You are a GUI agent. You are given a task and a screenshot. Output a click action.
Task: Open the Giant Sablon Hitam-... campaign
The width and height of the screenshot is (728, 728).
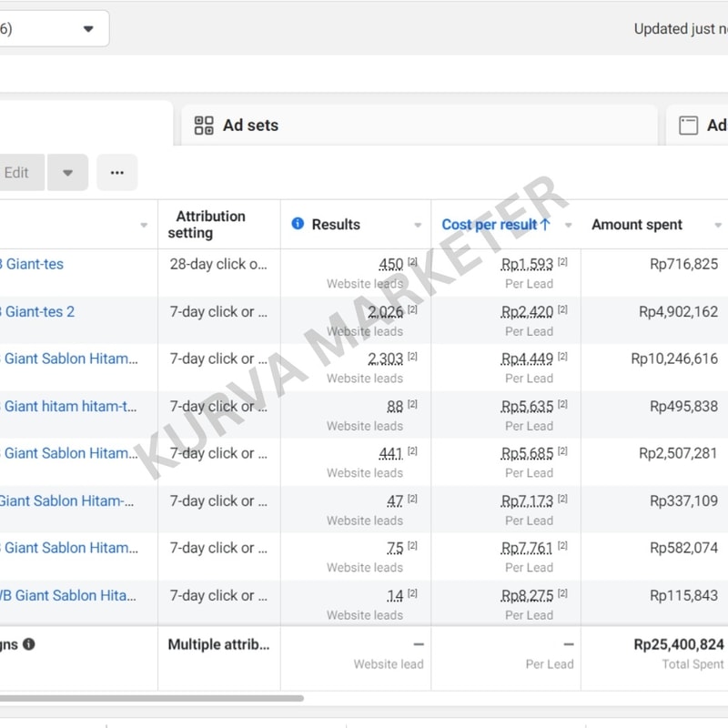66,501
